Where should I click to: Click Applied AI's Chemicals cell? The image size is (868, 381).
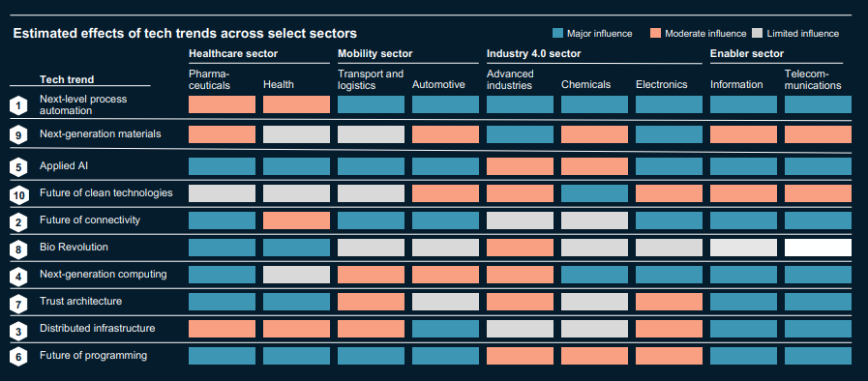pos(594,166)
